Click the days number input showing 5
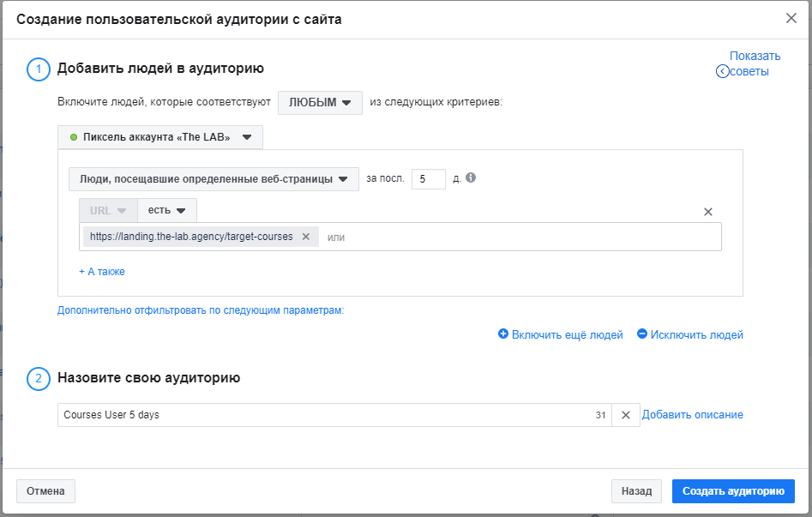Image resolution: width=812 pixels, height=517 pixels. coord(428,178)
